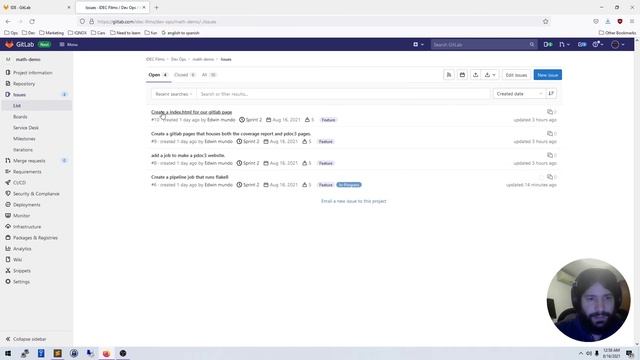Open Monitor in sidebar
The image size is (640, 360).
coord(21,216)
